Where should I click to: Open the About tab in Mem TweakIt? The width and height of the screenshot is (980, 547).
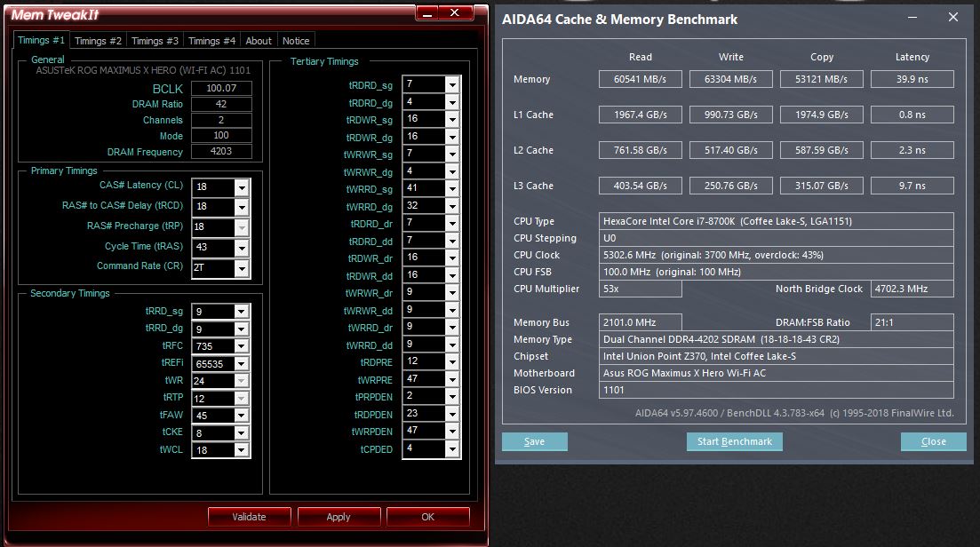click(x=259, y=41)
